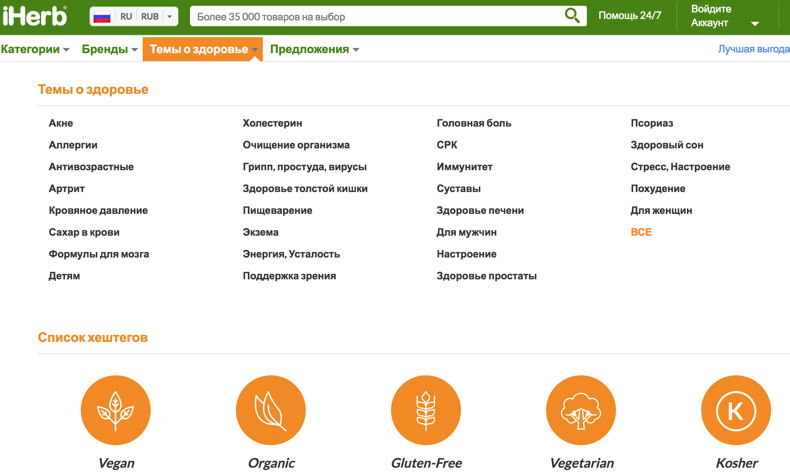Open Грипп, простуда, вирусы topic
The image size is (790, 475).
click(305, 167)
